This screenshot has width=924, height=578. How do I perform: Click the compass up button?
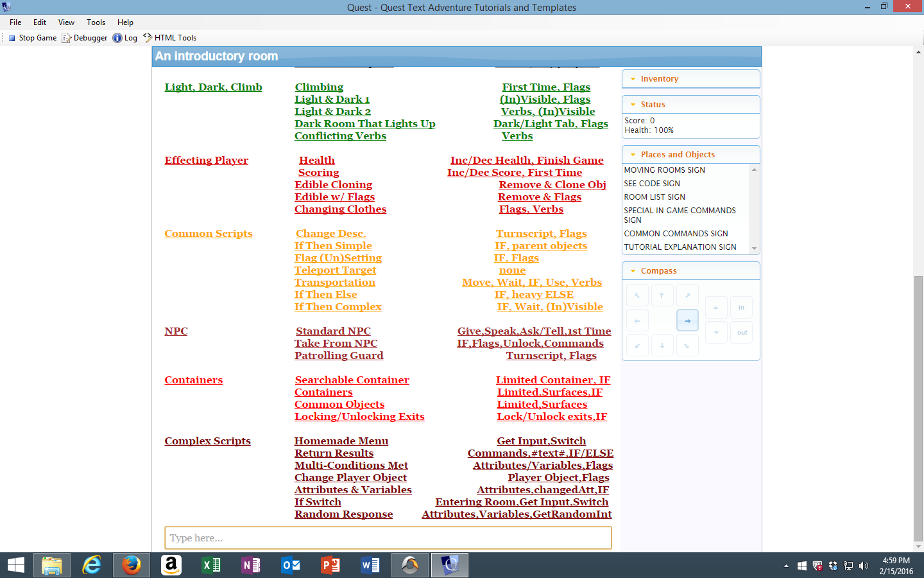716,308
